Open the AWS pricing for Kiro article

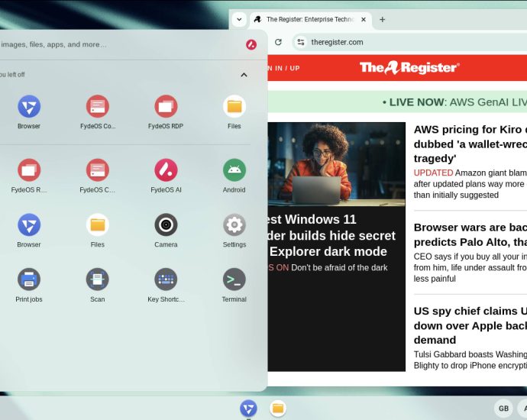point(470,144)
